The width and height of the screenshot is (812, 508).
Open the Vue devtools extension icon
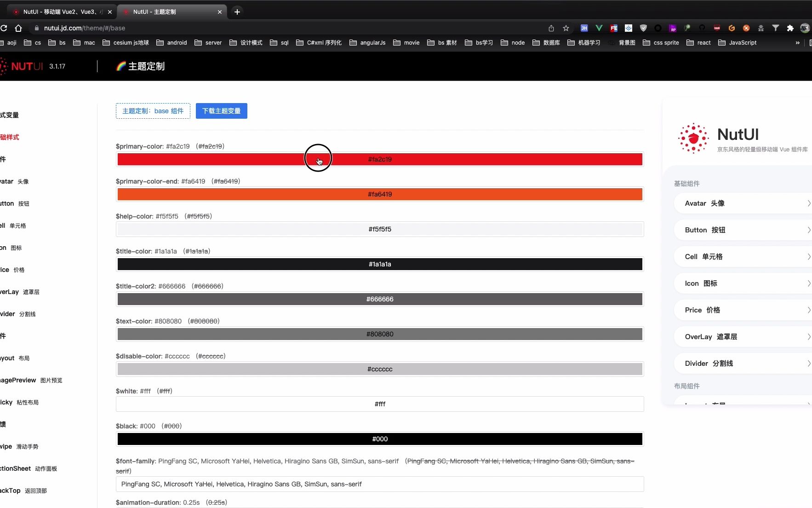click(x=599, y=28)
